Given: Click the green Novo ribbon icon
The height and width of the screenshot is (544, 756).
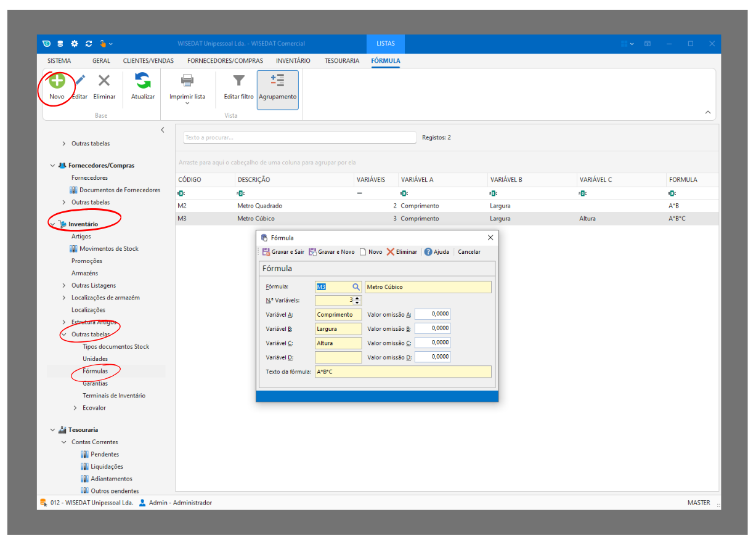Looking at the screenshot, I should click(x=57, y=81).
